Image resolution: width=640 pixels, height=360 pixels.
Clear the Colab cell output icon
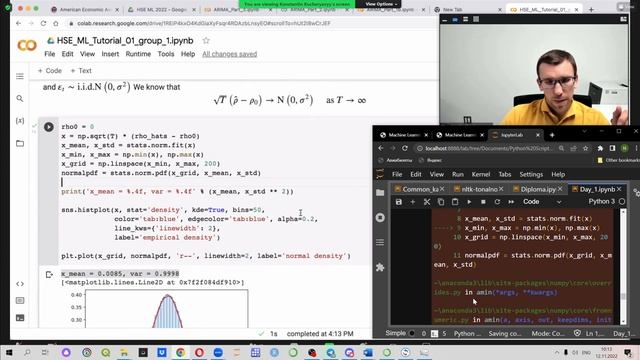click(49, 275)
